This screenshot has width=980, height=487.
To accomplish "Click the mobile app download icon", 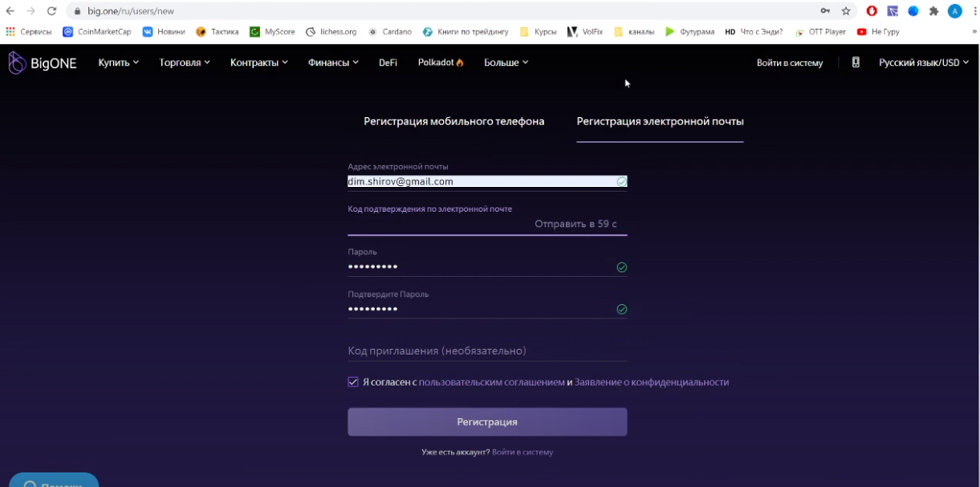I will 856,62.
